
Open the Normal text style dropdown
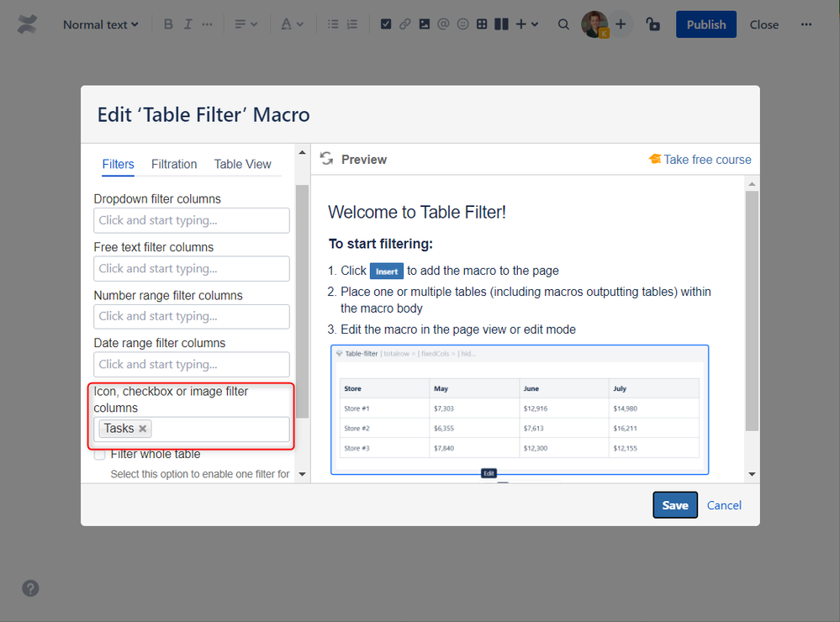(101, 24)
